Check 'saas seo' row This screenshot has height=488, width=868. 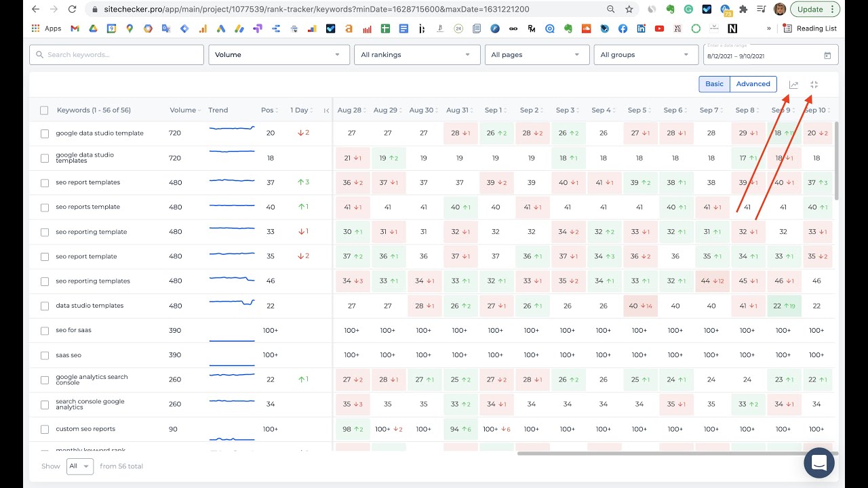point(45,355)
